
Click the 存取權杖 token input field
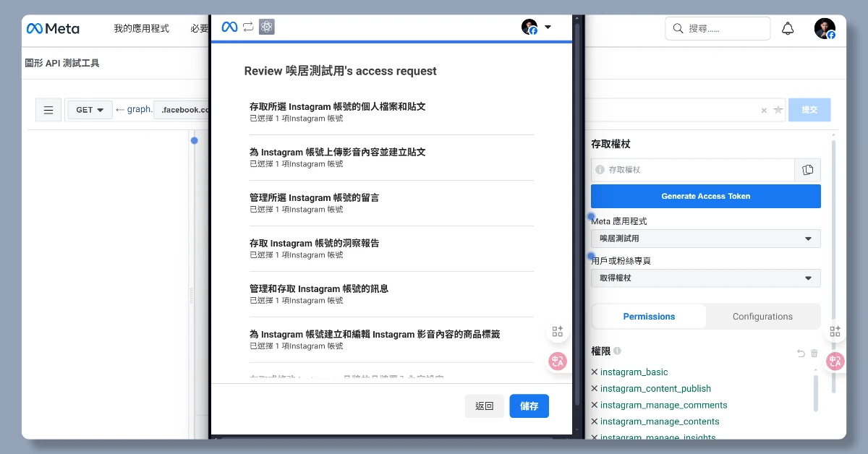tap(693, 170)
